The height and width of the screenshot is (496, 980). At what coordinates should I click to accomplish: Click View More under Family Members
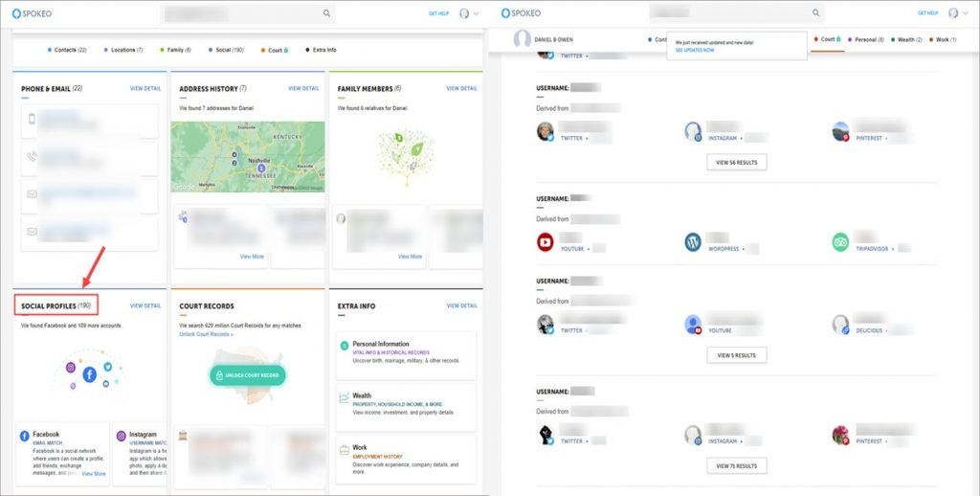pyautogui.click(x=410, y=257)
